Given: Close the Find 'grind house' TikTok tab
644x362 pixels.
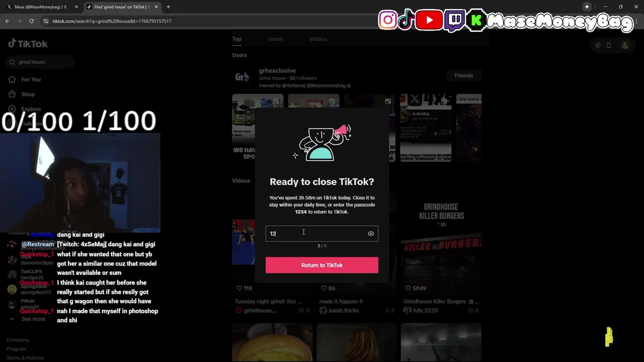Looking at the screenshot, I should (x=156, y=7).
